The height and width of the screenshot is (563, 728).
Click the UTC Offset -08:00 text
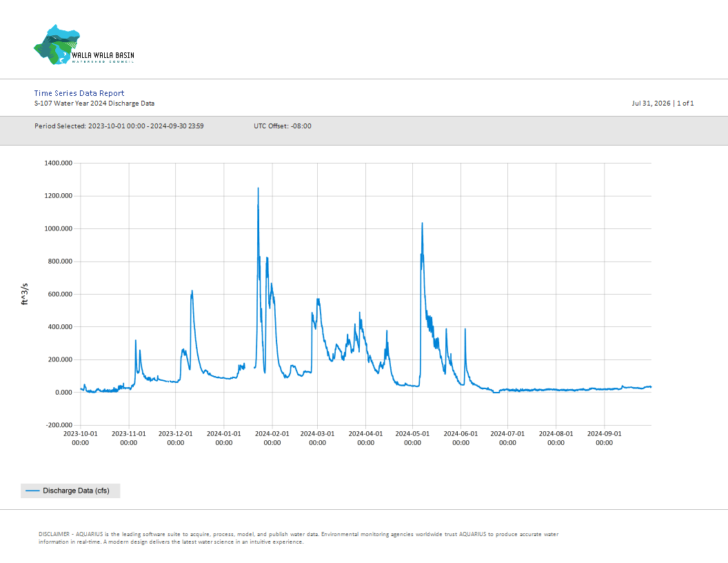click(282, 126)
